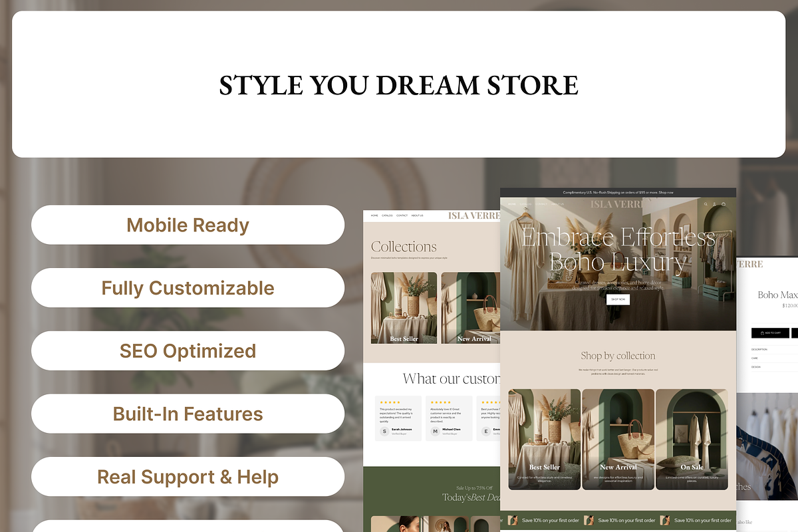Click the "Collections" heading in left mockup
The height and width of the screenshot is (532, 798).
[x=404, y=247]
